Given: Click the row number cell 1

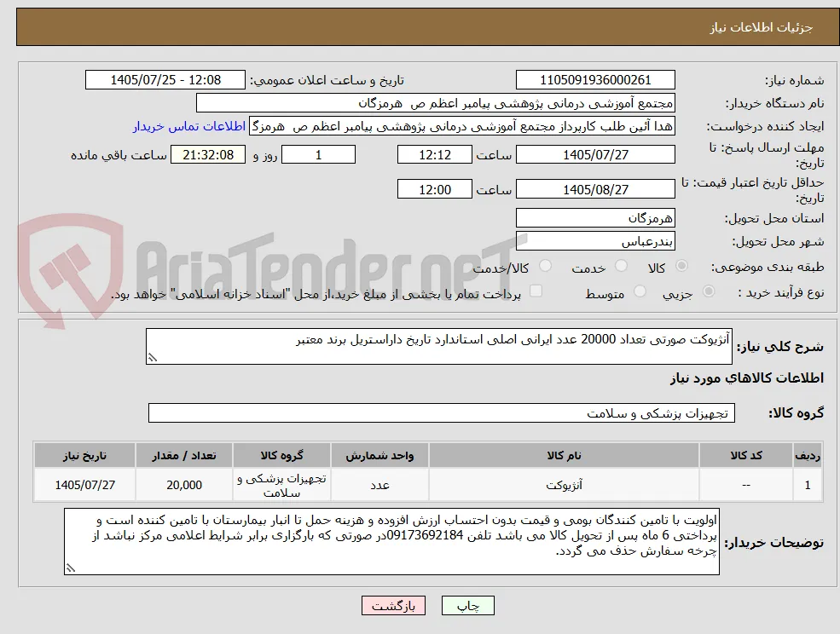Looking at the screenshot, I should pyautogui.click(x=808, y=485).
